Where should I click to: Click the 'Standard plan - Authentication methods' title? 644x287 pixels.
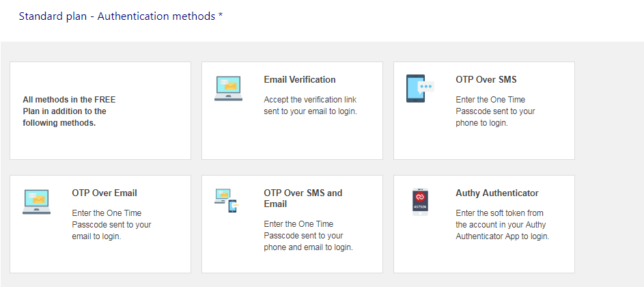tap(121, 16)
